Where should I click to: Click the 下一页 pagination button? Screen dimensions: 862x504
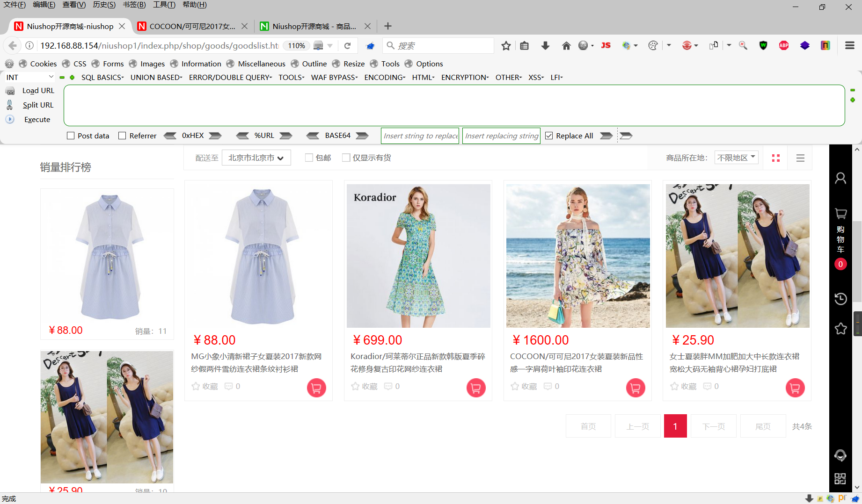pyautogui.click(x=713, y=426)
